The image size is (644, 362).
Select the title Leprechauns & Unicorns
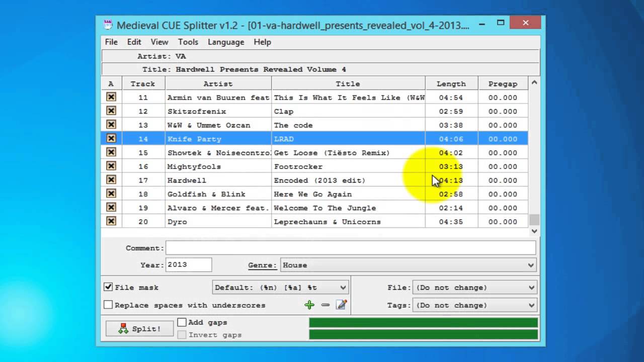tap(328, 222)
